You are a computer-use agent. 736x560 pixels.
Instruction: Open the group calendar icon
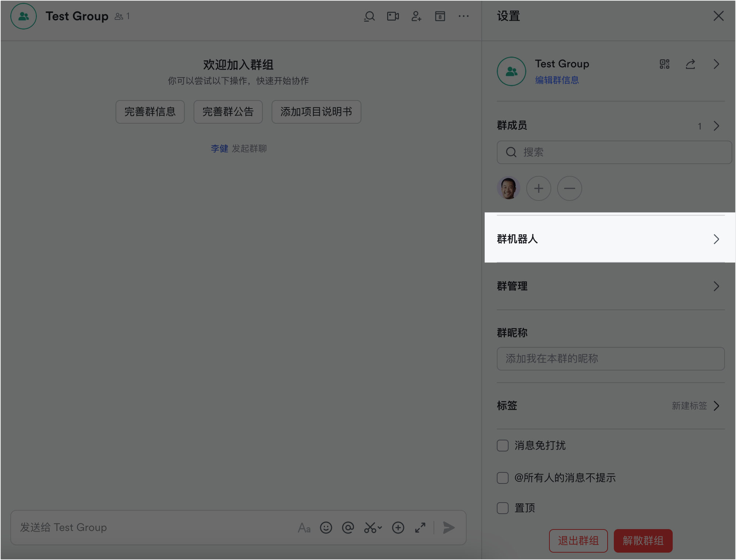coord(440,16)
